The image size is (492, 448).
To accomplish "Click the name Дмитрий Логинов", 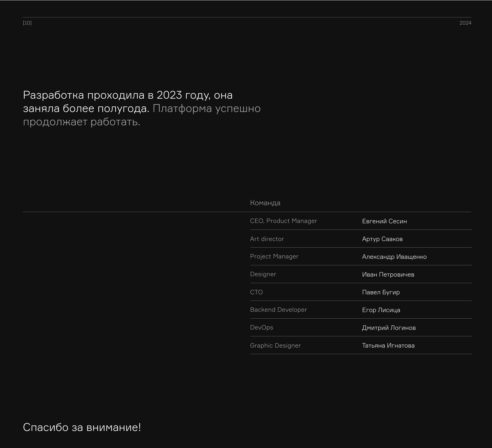I will [x=389, y=328].
